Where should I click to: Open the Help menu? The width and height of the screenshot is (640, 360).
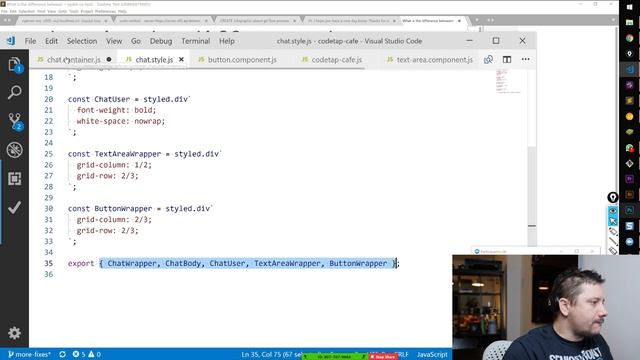pyautogui.click(x=227, y=41)
